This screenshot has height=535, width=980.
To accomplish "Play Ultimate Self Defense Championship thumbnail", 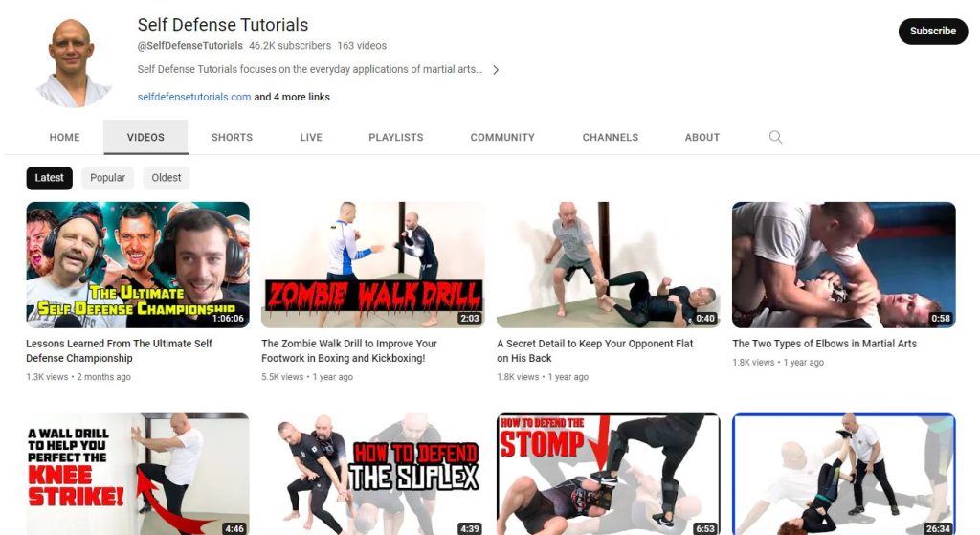I will point(138,265).
